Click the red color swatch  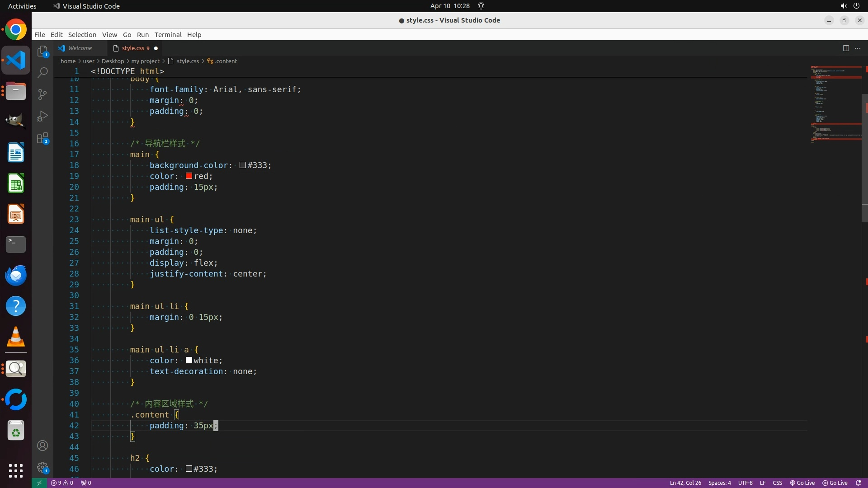point(189,176)
